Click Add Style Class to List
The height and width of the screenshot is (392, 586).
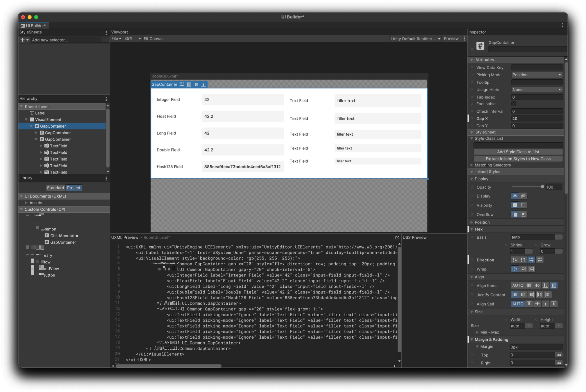tap(518, 152)
